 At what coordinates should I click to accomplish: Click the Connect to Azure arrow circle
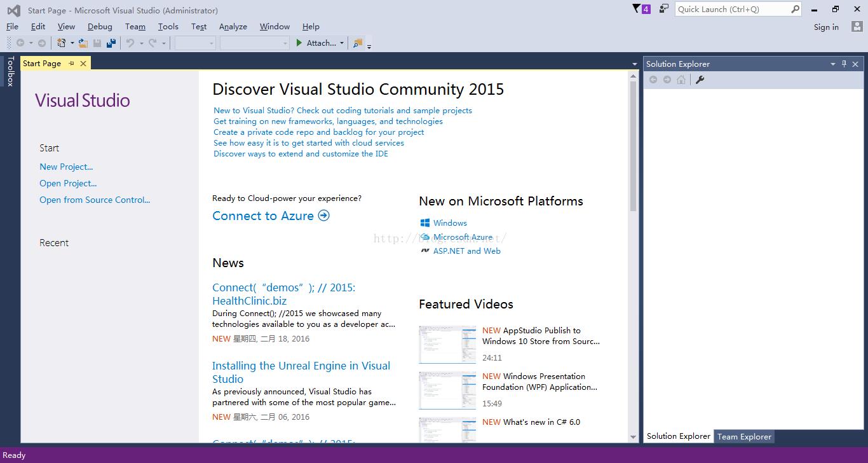323,216
